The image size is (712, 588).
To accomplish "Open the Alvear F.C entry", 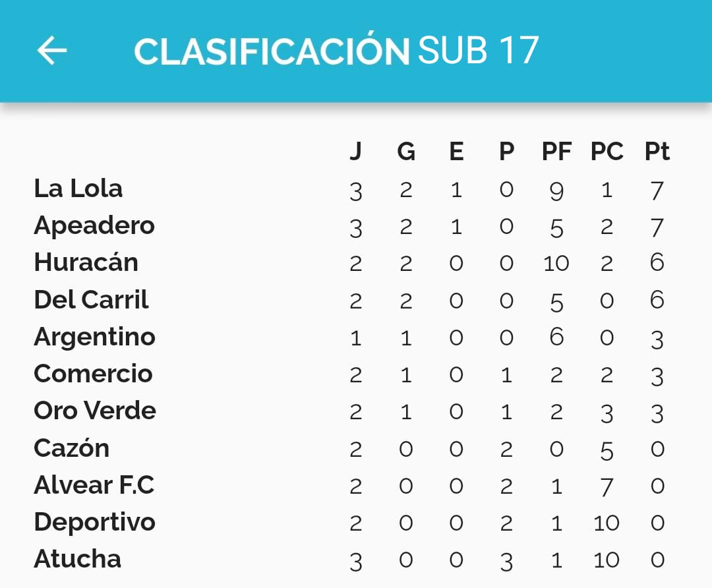I will pos(94,485).
